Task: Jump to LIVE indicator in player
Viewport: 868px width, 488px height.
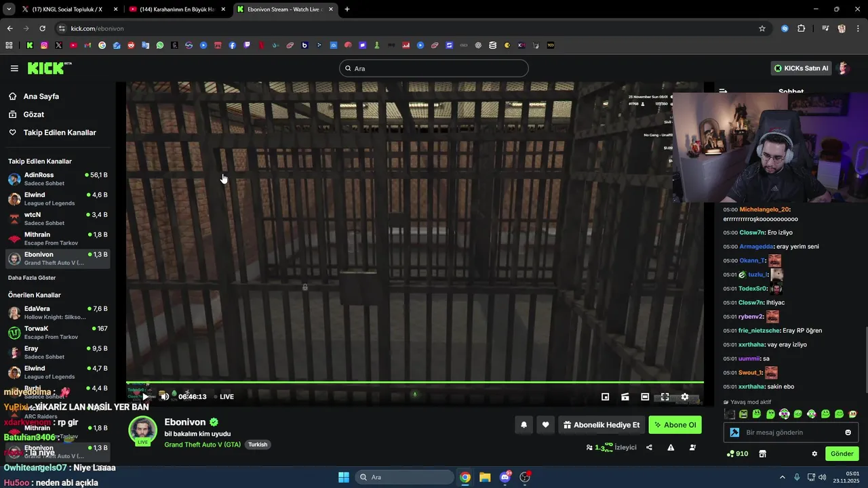Action: coord(224,396)
